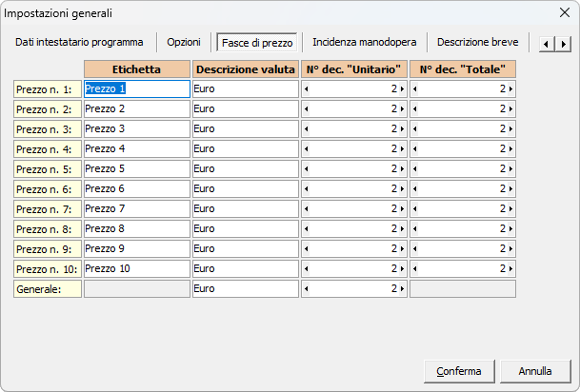Open the Incidenza manodopera tab
This screenshot has width=580, height=392.
point(364,42)
